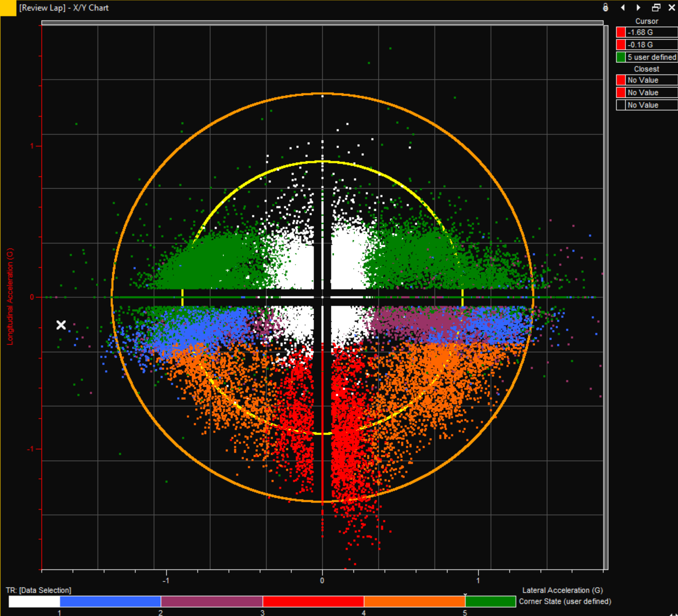678x616 pixels.
Task: Click the horizontal scrollbar above the chart
Action: pyautogui.click(x=322, y=22)
